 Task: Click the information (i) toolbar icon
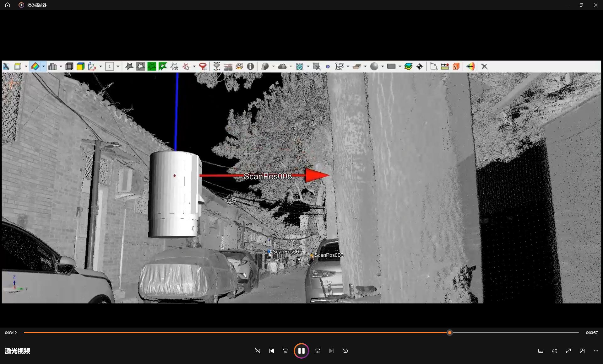[x=250, y=67]
